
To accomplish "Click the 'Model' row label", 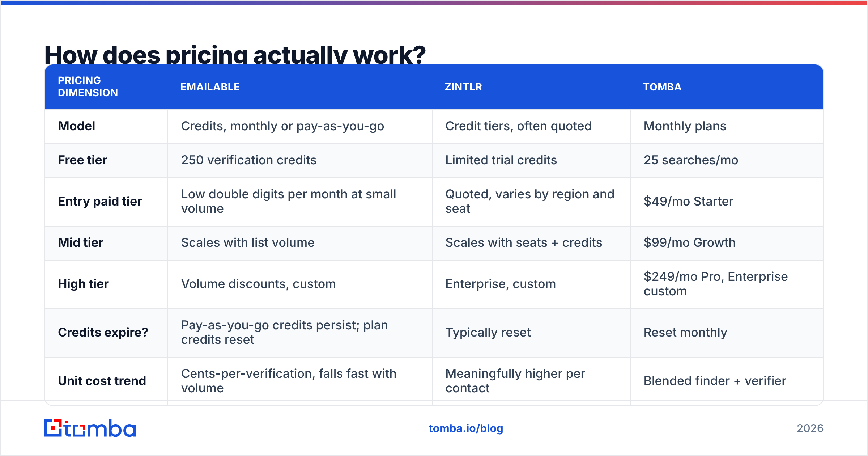I will click(77, 126).
